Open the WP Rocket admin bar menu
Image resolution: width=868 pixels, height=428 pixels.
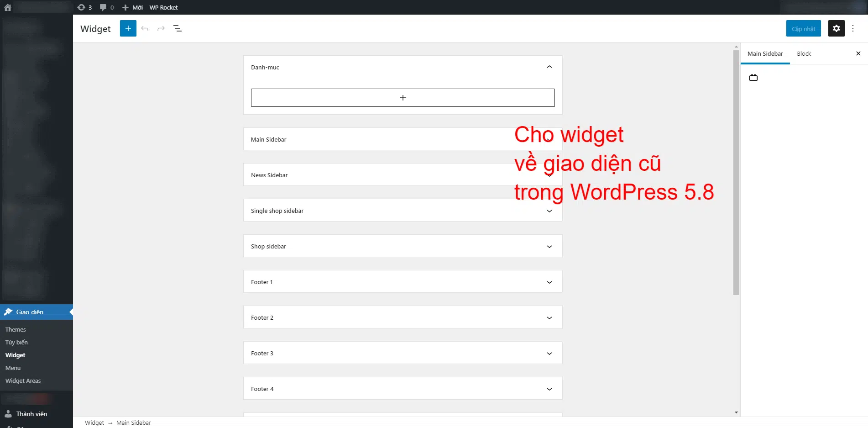coord(163,7)
